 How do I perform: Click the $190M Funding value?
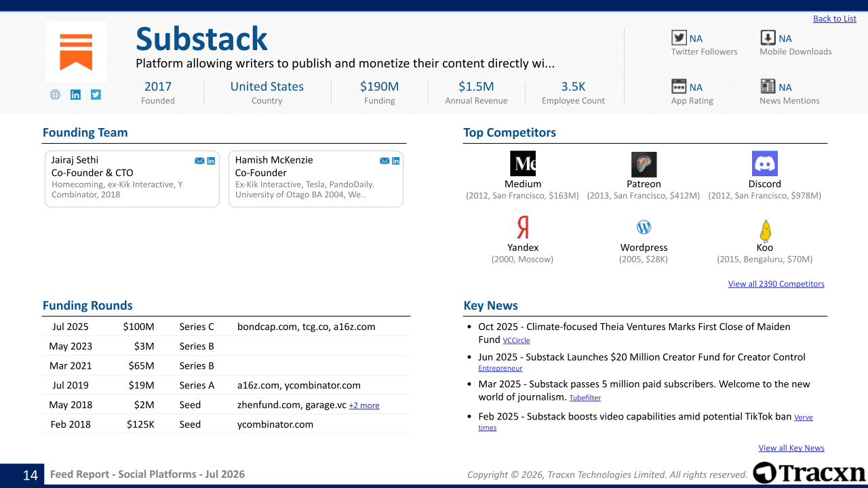[379, 87]
